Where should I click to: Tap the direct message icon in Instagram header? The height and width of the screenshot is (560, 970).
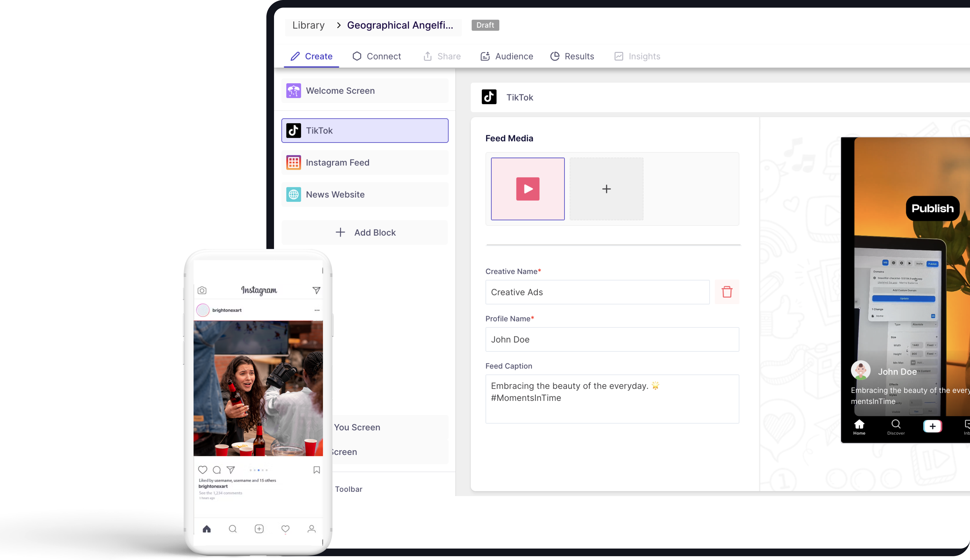coord(316,290)
